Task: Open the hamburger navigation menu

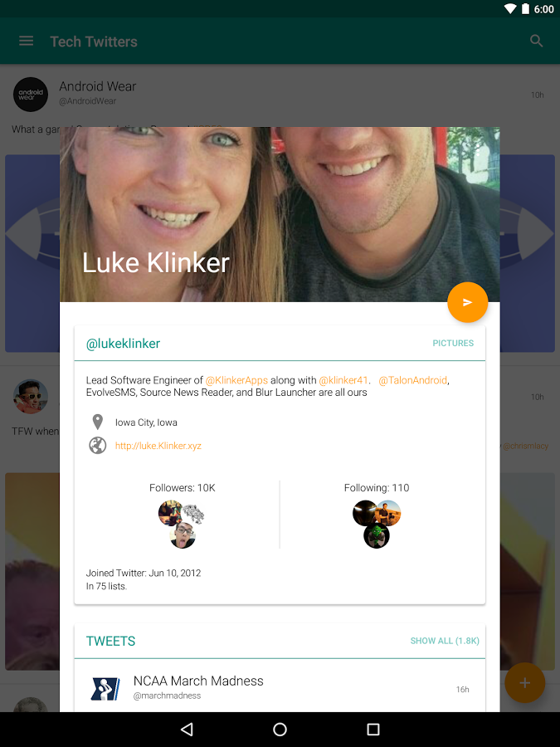Action: tap(27, 41)
